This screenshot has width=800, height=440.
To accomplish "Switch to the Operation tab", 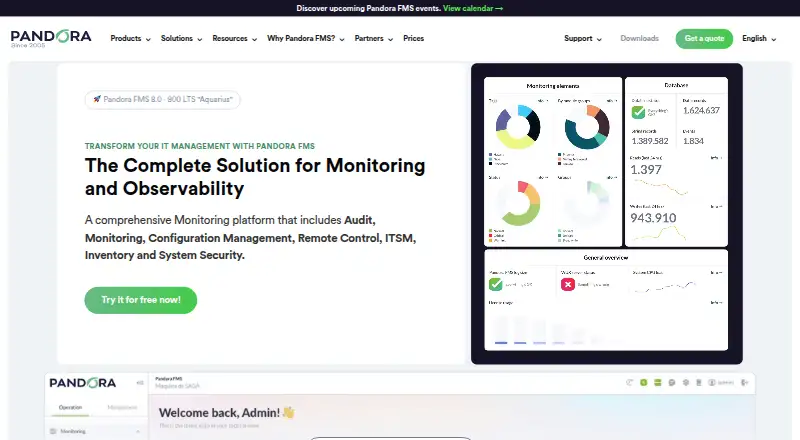I will (x=70, y=407).
